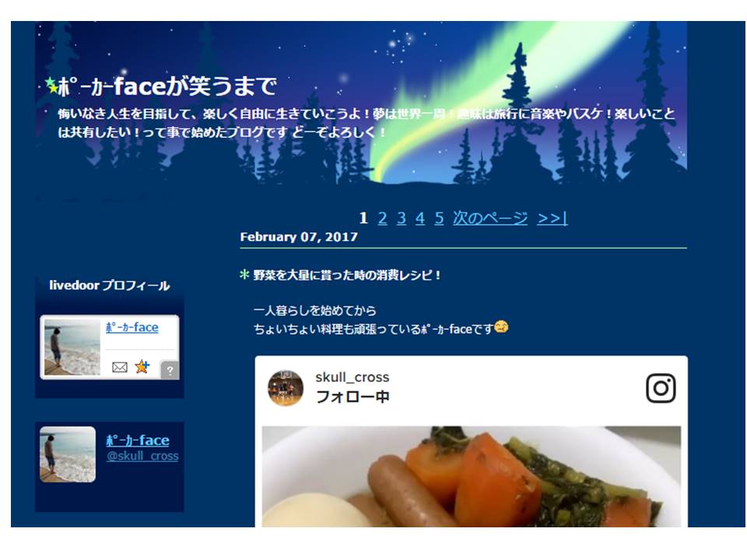Image resolution: width=747 pixels, height=560 pixels.
Task: Click the envelope message icon in profile card
Action: point(120,367)
